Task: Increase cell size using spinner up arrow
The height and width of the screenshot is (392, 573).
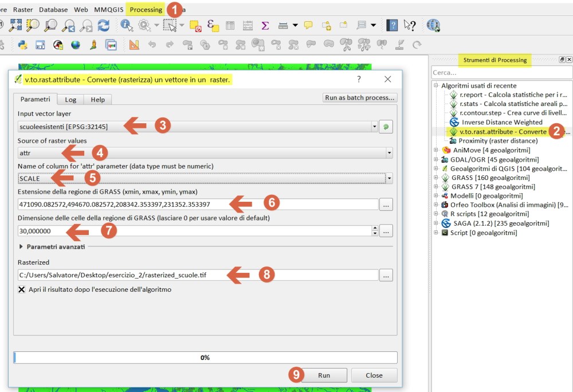Action: tap(375, 228)
